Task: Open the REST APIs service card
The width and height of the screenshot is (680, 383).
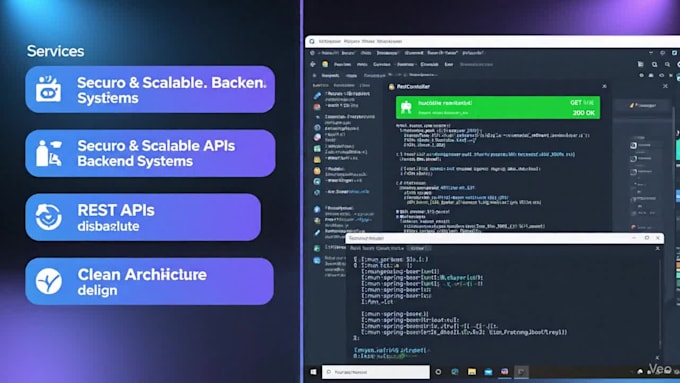Action: (143, 217)
